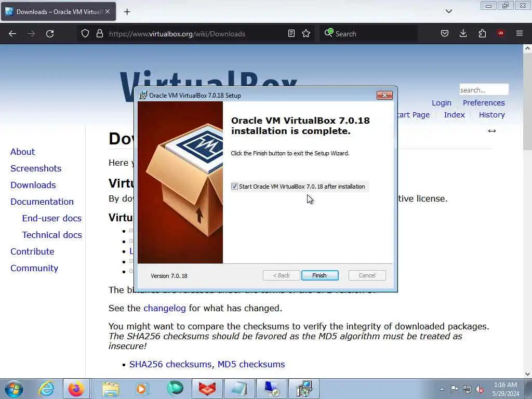Open the Firefox application menu
The width and height of the screenshot is (532, 399).
(x=520, y=33)
